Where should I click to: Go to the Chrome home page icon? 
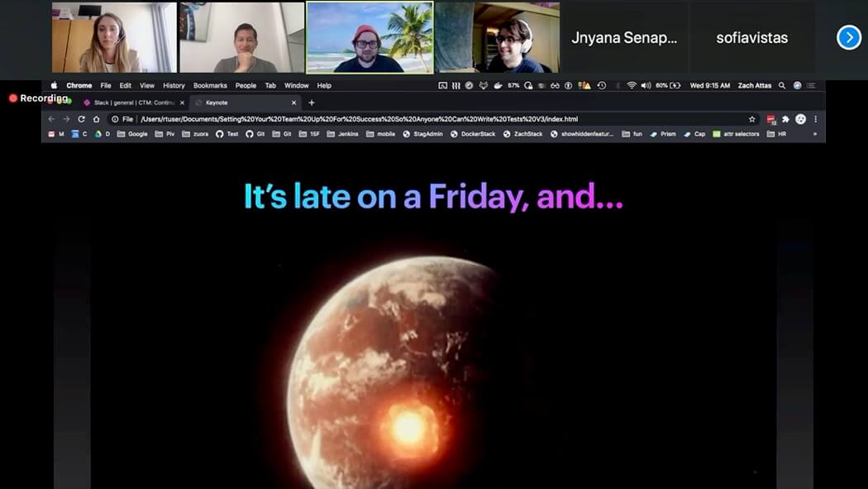coord(97,119)
